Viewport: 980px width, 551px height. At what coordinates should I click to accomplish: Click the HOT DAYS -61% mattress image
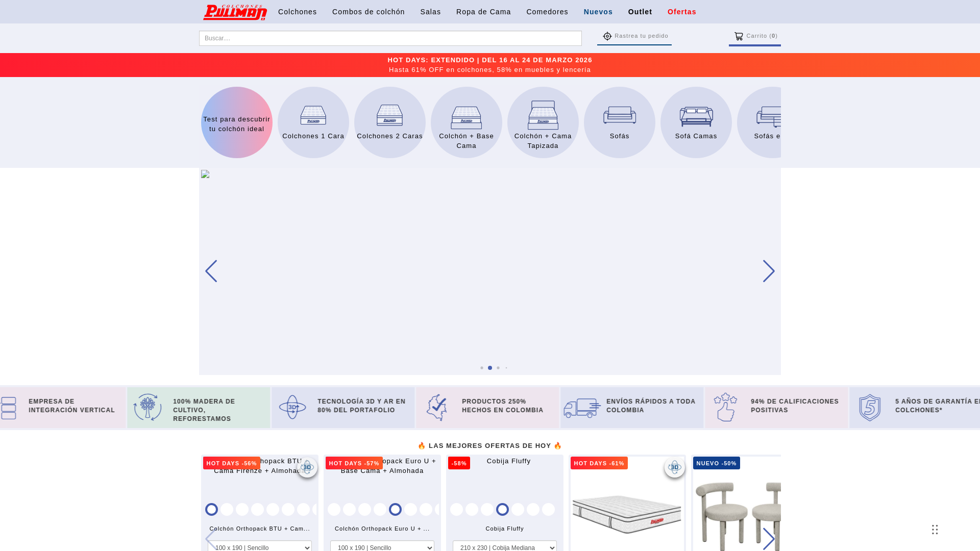[627, 514]
